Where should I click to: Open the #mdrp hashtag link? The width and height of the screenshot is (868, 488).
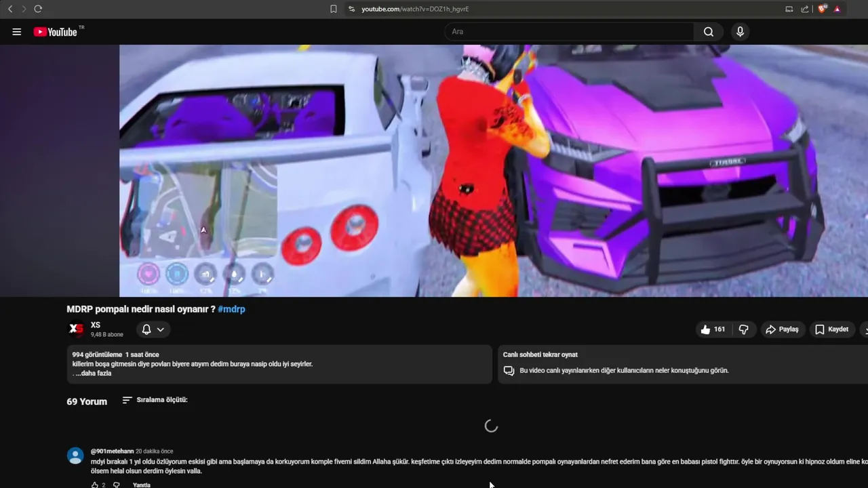pyautogui.click(x=231, y=309)
